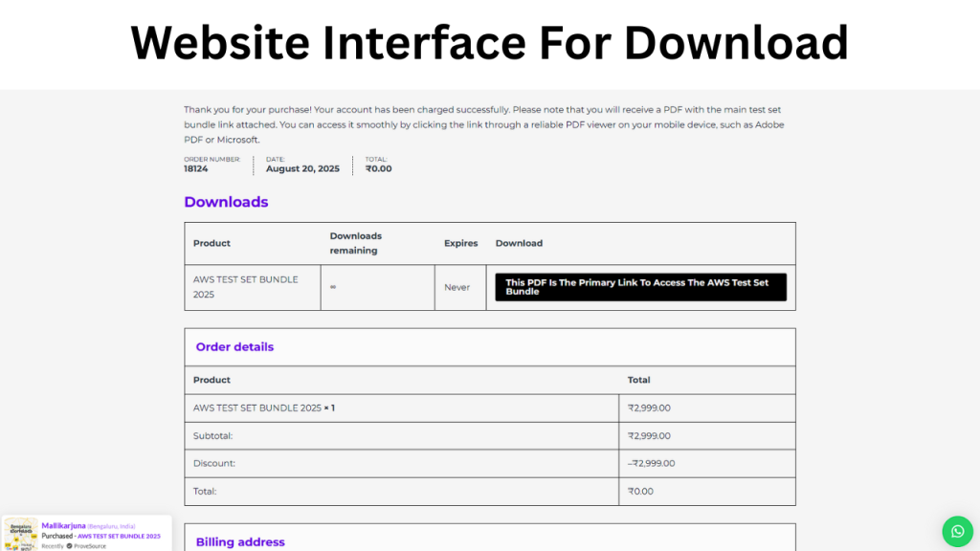Open the green WhatsApp chat bubble
The width and height of the screenshot is (980, 551).
coord(957,532)
